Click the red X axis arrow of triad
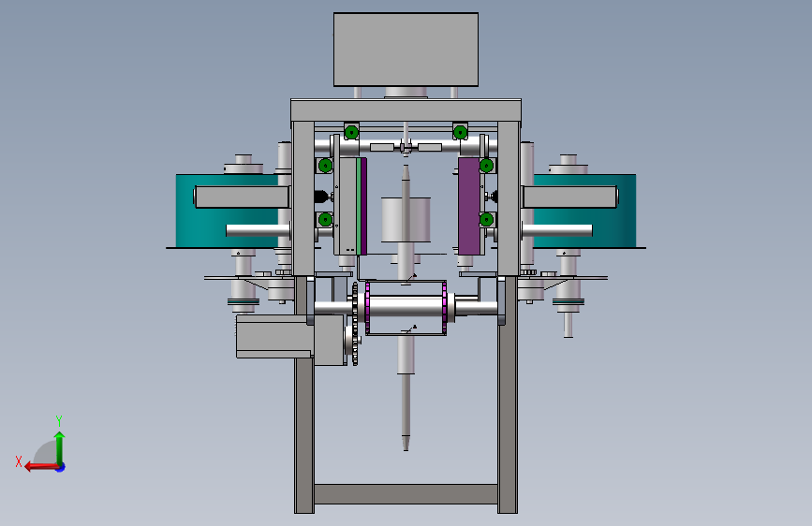 click(x=40, y=467)
